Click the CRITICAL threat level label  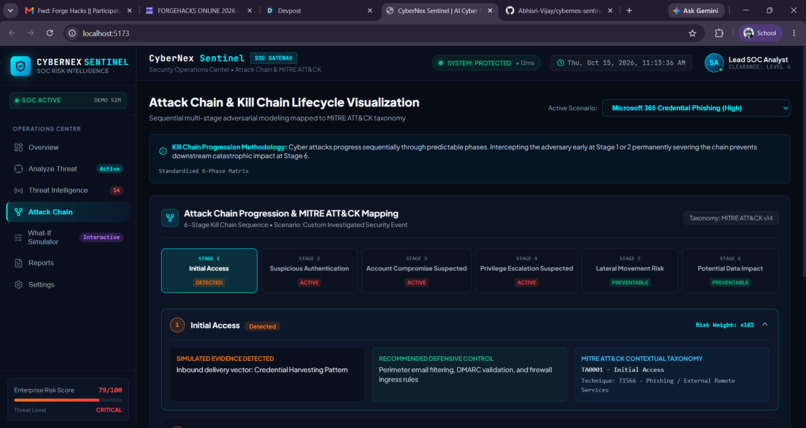click(x=109, y=410)
